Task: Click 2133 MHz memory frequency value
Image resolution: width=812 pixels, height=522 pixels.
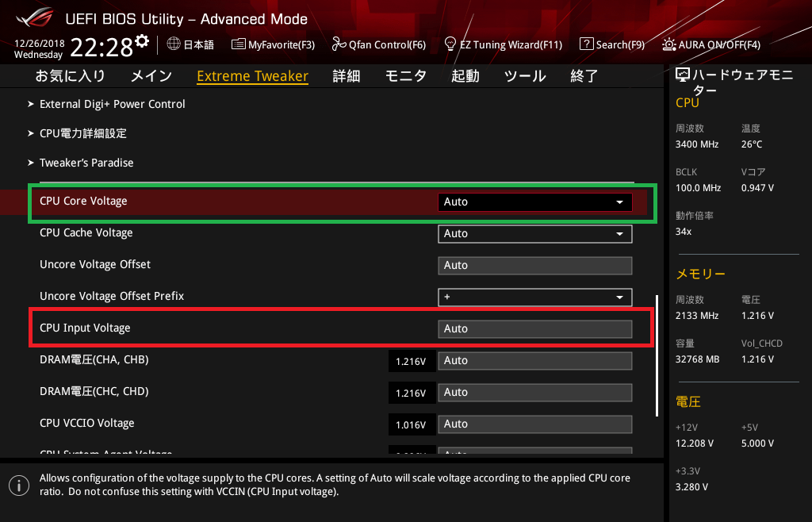Action: click(697, 316)
